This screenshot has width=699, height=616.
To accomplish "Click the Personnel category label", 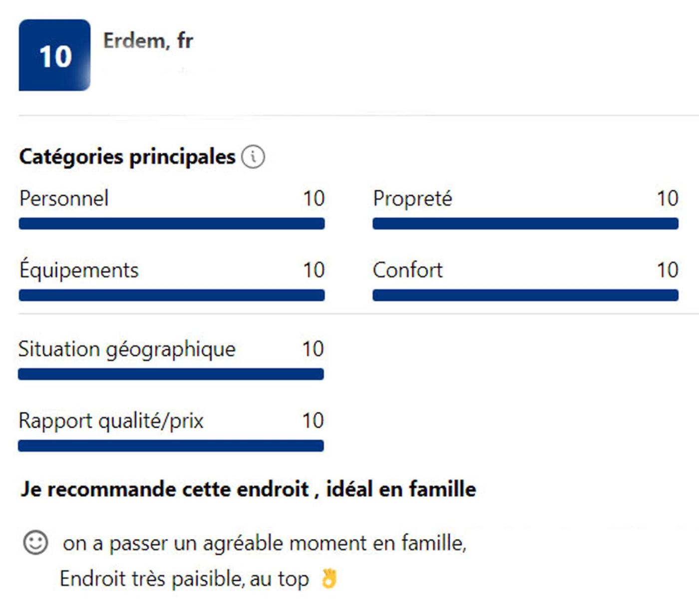I will click(x=64, y=199).
